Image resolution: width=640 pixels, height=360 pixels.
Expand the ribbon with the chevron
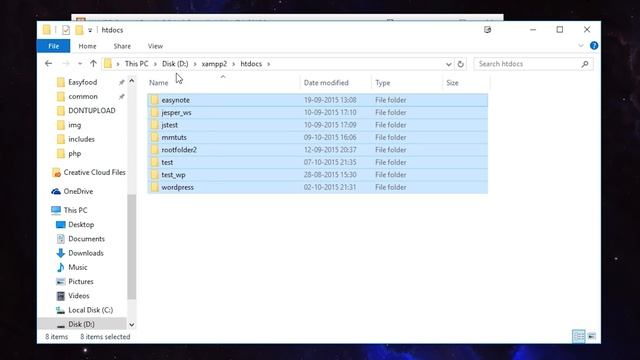581,46
